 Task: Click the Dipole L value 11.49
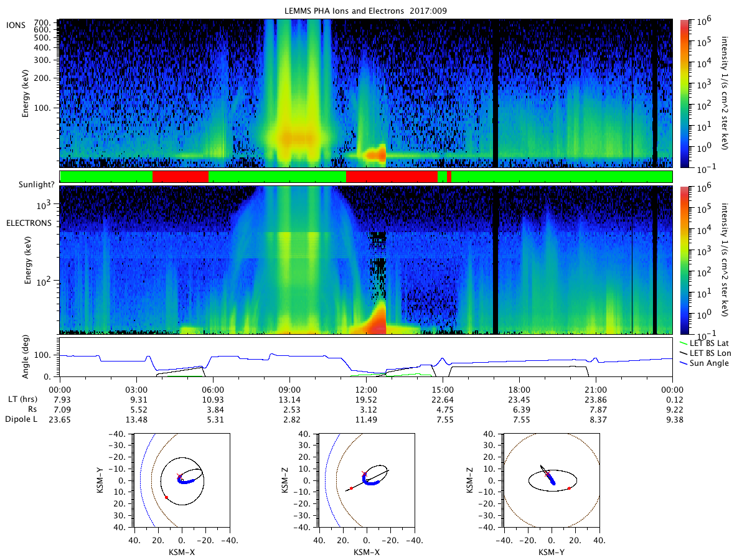(x=366, y=420)
